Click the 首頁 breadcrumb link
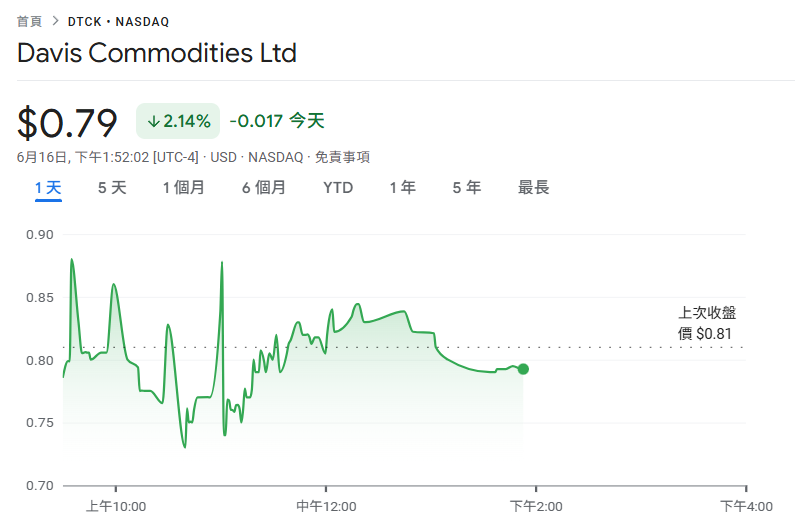The width and height of the screenshot is (795, 522). [x=29, y=20]
